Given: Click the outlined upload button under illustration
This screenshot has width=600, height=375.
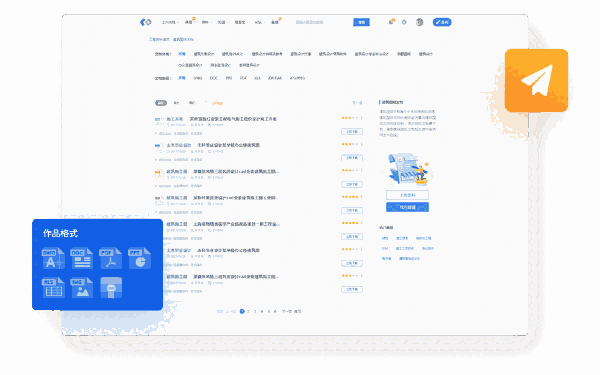Looking at the screenshot, I should click(407, 195).
